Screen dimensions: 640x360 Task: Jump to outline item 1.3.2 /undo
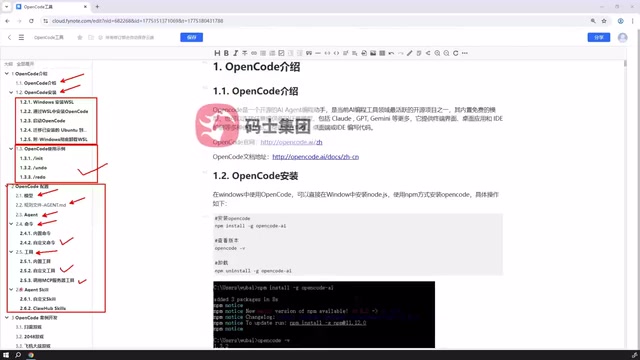coord(33,168)
